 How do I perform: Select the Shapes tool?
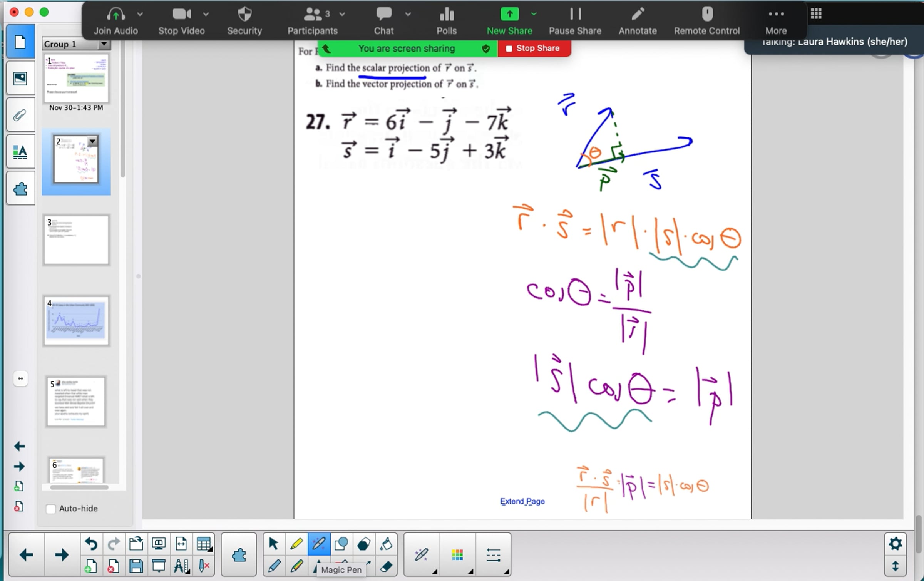[341, 544]
